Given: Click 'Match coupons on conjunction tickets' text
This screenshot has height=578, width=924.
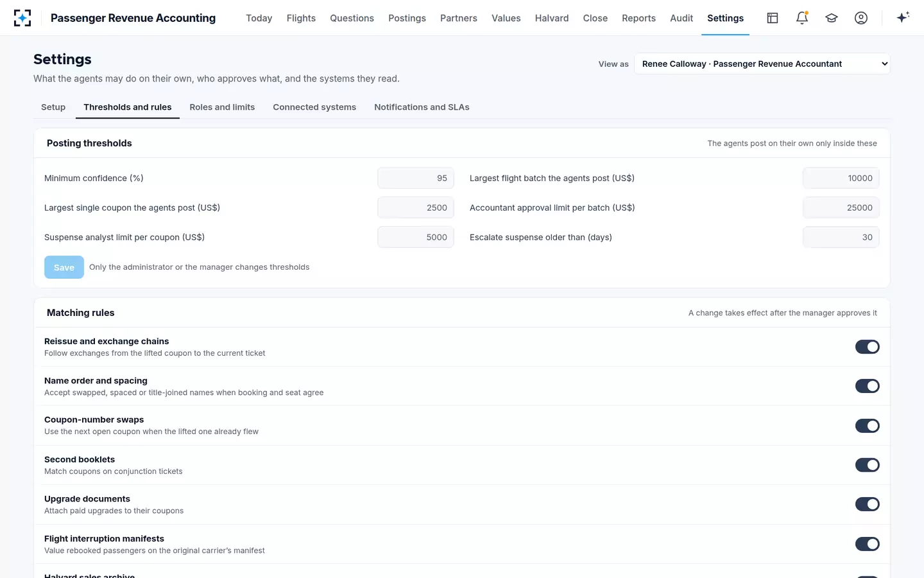Looking at the screenshot, I should point(114,471).
